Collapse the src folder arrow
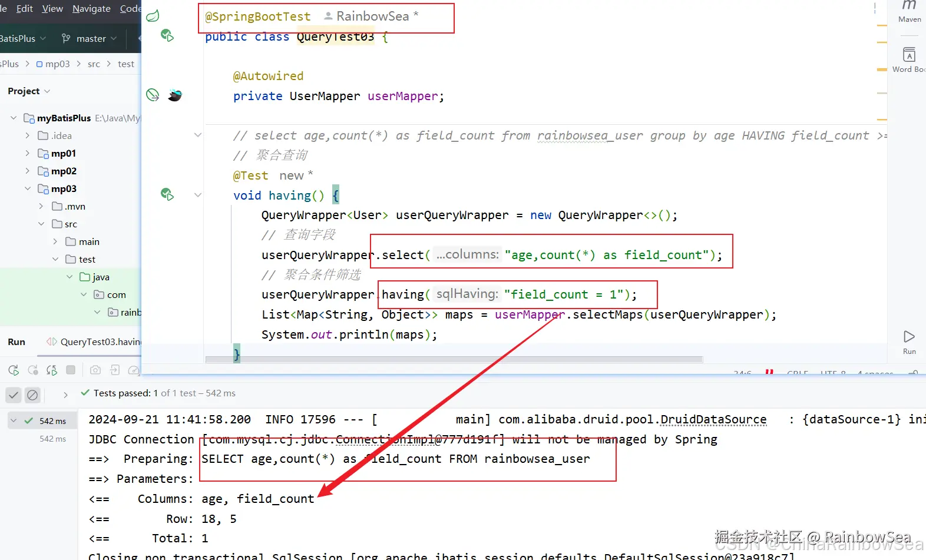 tap(41, 224)
